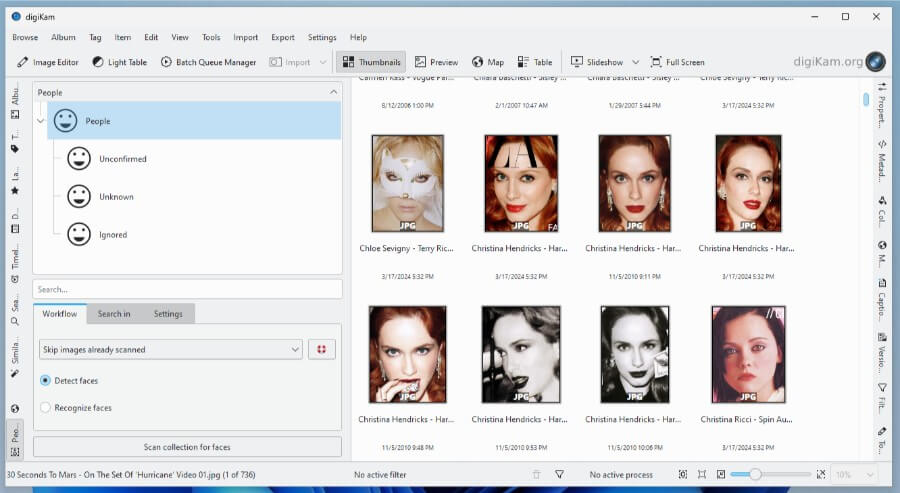Click the thumbnail size slider handle
Screen dimensions: 900x493
pyautogui.click(x=755, y=475)
